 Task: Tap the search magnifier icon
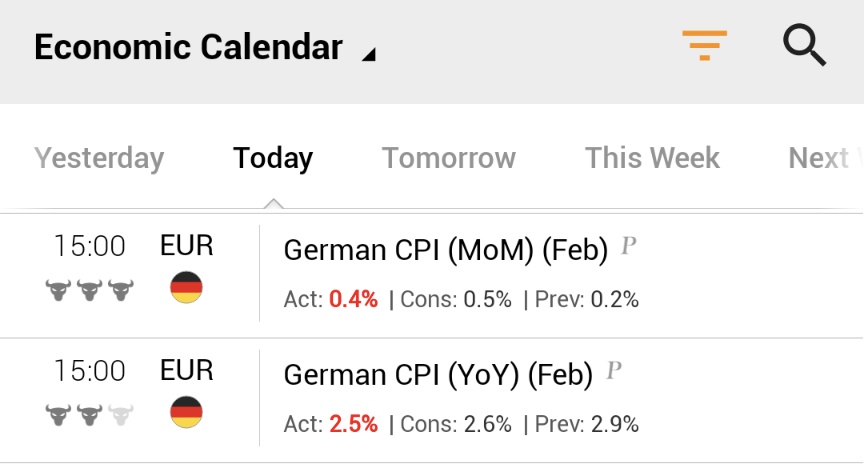804,46
